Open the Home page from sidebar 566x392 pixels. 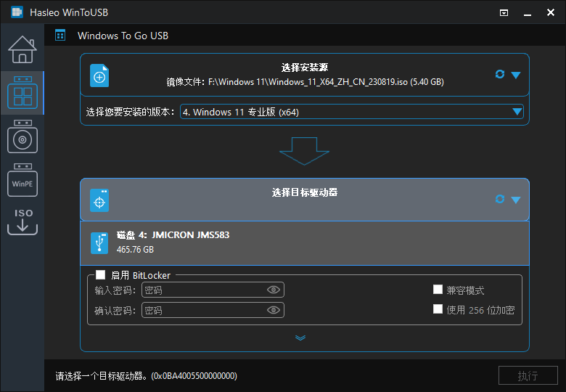tap(22, 49)
